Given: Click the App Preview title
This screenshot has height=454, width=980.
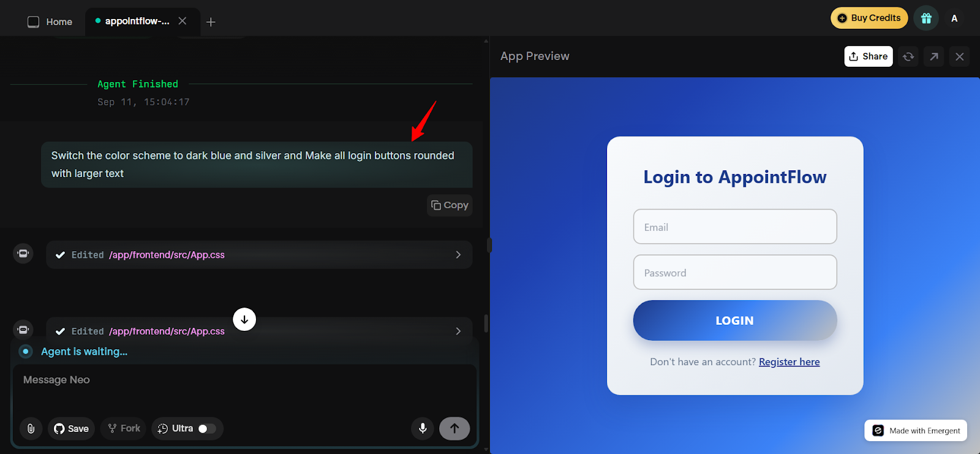Looking at the screenshot, I should click(535, 56).
